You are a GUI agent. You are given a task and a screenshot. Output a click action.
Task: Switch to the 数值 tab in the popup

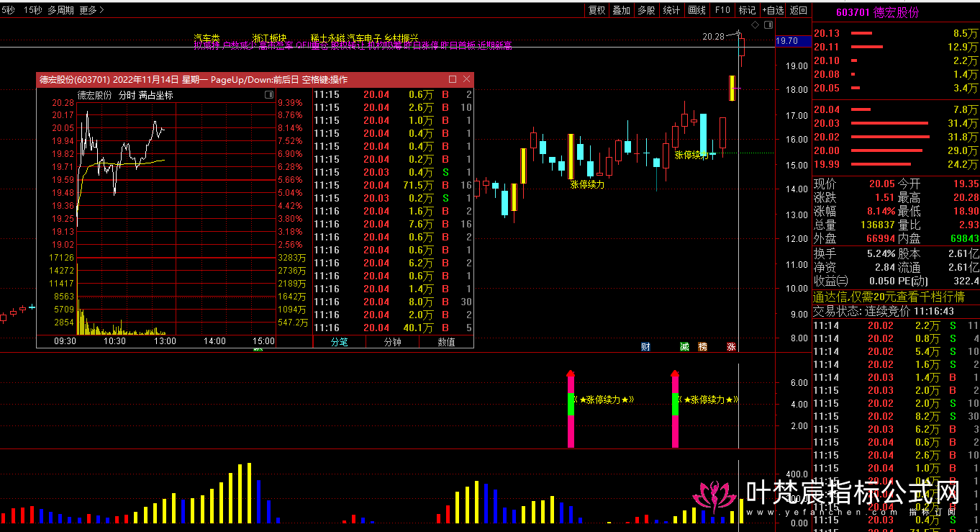(x=446, y=342)
